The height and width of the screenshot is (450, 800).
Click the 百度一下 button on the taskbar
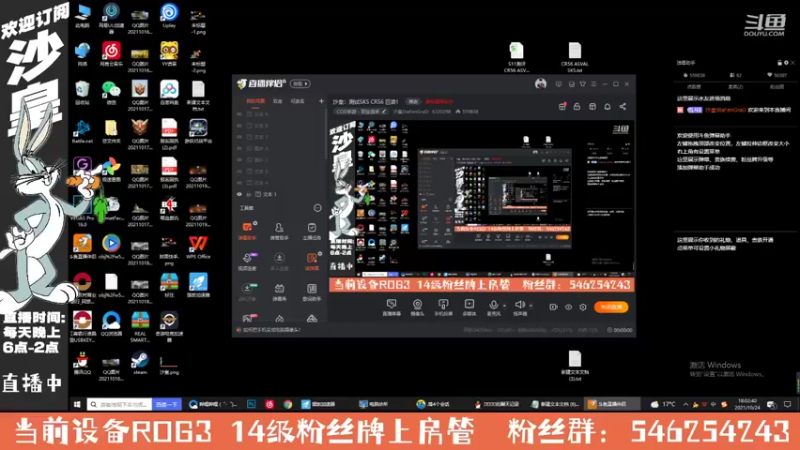(167, 404)
